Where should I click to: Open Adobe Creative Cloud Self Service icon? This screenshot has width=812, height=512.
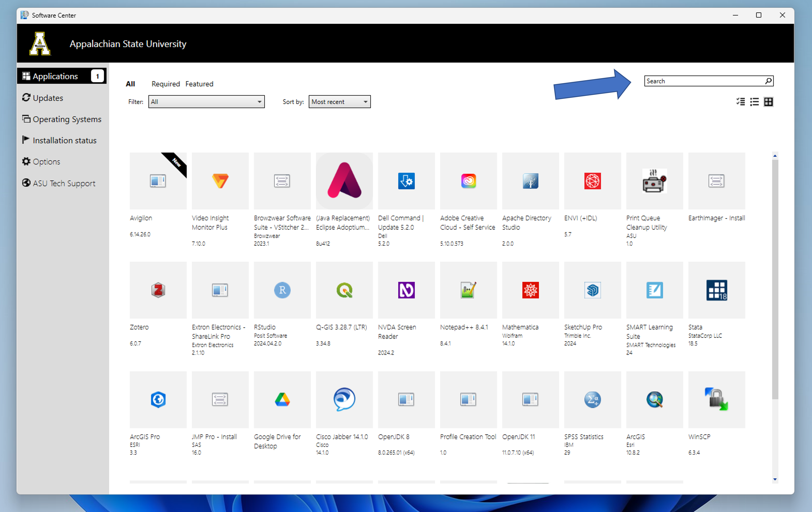[x=468, y=181]
